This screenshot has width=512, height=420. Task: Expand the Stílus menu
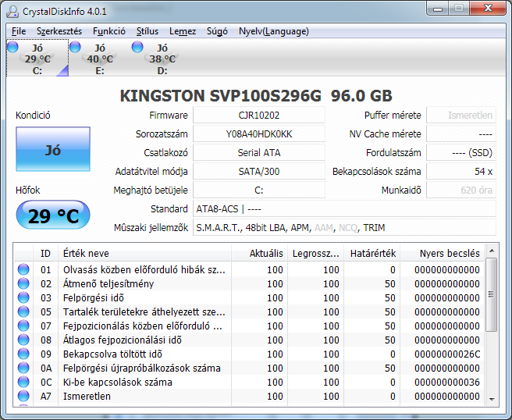click(x=148, y=31)
